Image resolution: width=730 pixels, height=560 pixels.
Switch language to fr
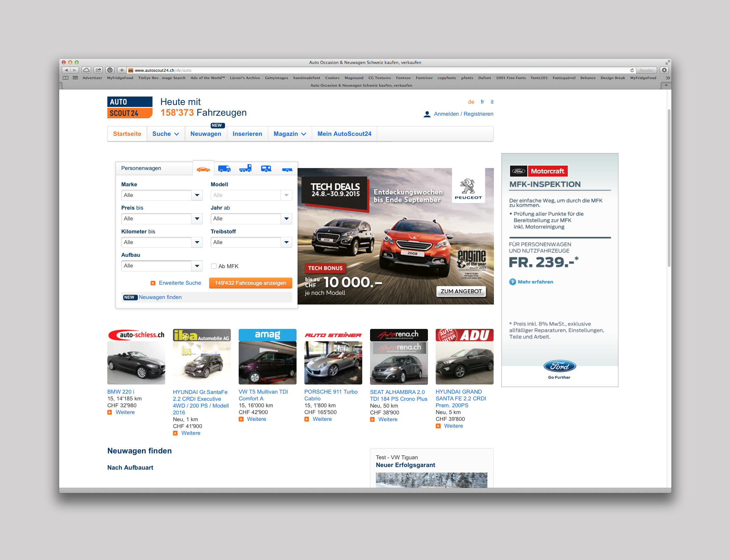pos(482,102)
